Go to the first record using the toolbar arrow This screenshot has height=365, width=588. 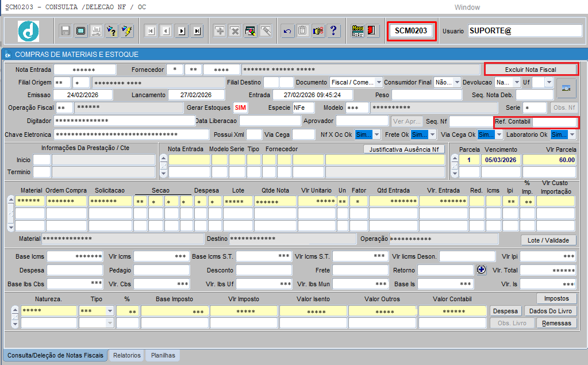[151, 31]
